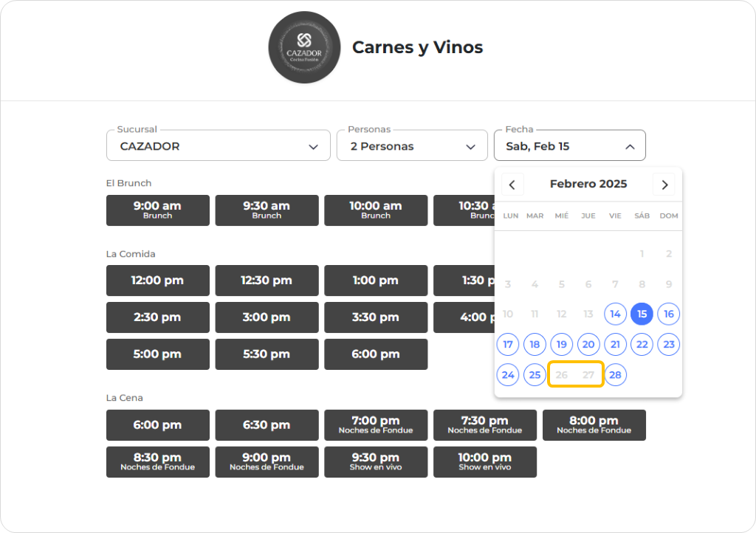Select February 17 in calendar
The height and width of the screenshot is (533, 756).
coord(508,344)
